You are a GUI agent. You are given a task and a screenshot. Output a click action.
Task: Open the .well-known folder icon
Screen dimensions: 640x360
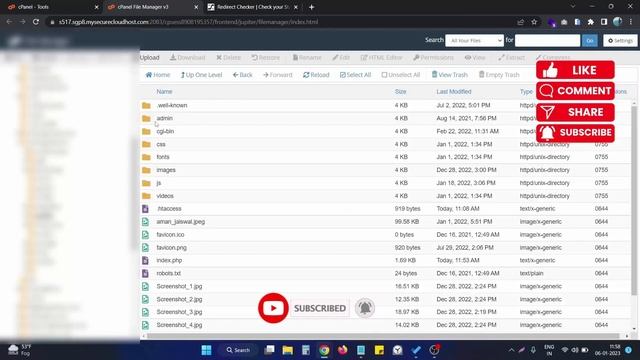(x=146, y=105)
